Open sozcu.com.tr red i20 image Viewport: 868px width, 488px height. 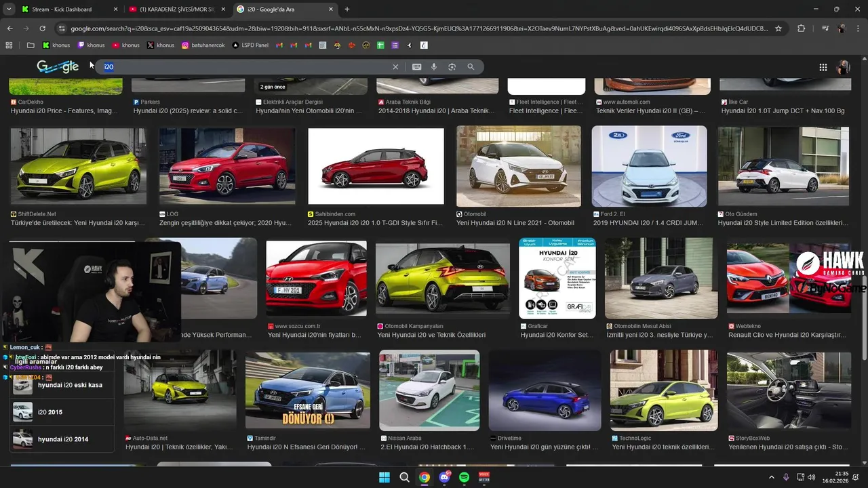point(316,278)
